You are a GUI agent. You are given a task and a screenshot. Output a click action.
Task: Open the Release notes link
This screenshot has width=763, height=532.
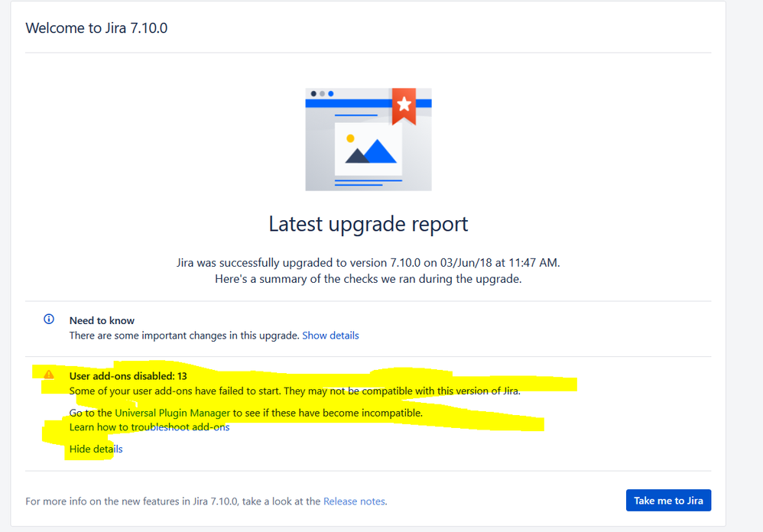(354, 501)
